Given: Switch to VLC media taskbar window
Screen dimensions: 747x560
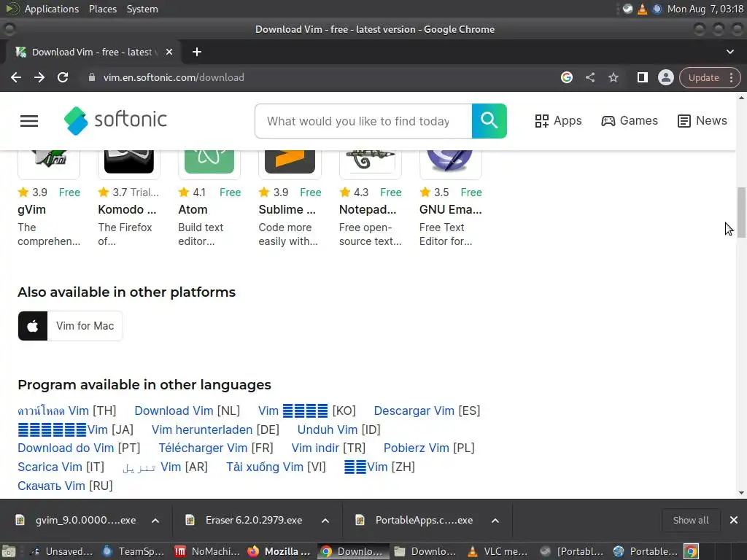Looking at the screenshot, I should click(498, 551).
